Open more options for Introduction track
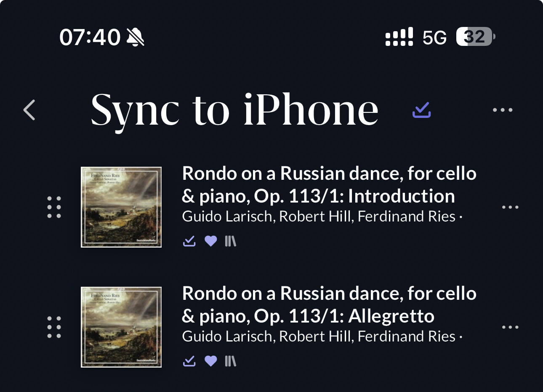This screenshot has width=543, height=392. 510,207
